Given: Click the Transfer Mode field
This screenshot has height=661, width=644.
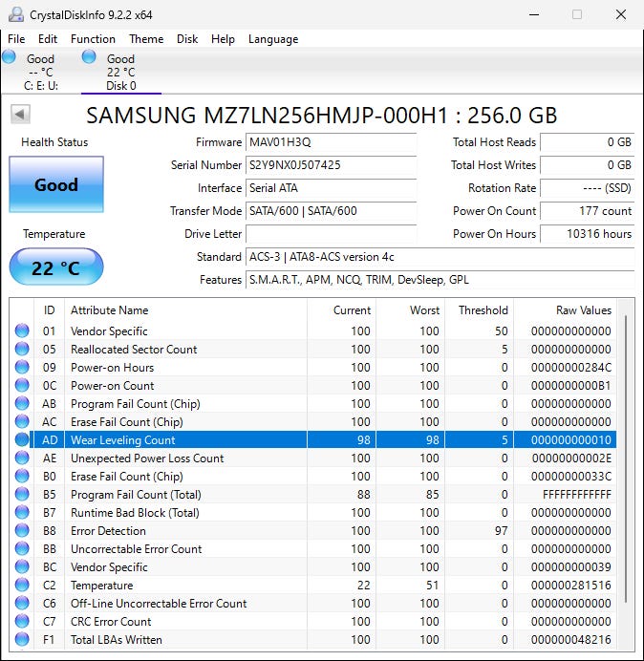Looking at the screenshot, I should pos(331,211).
